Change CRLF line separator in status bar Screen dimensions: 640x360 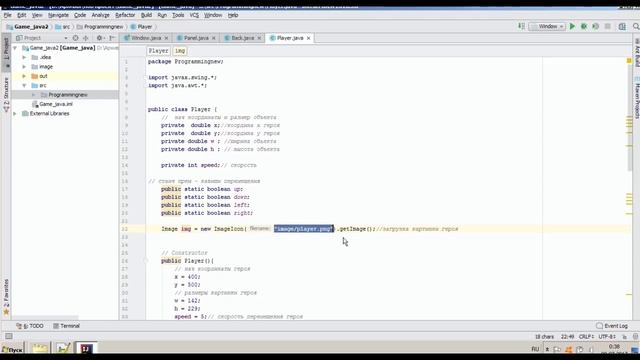[586, 337]
